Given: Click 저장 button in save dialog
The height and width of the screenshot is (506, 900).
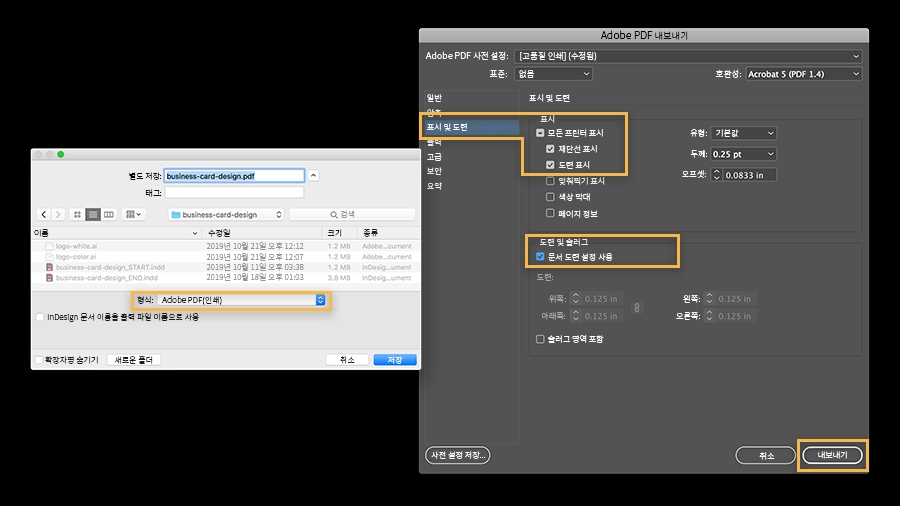Looking at the screenshot, I should [395, 360].
